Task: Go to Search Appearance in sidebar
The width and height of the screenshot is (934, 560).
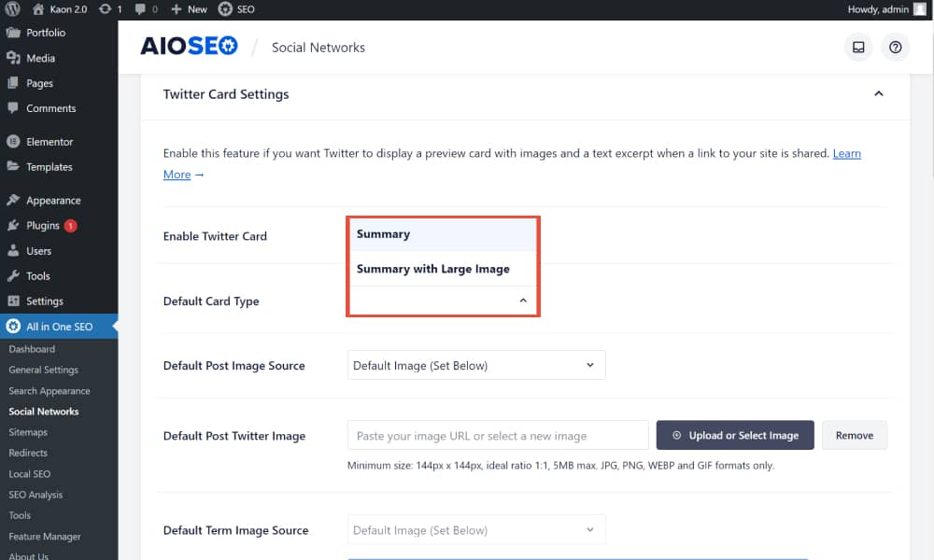Action: [50, 391]
